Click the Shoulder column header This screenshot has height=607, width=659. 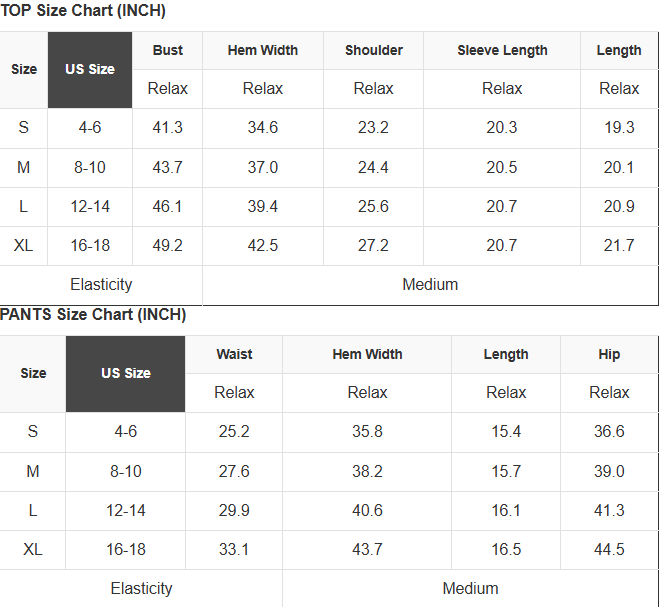click(x=374, y=50)
